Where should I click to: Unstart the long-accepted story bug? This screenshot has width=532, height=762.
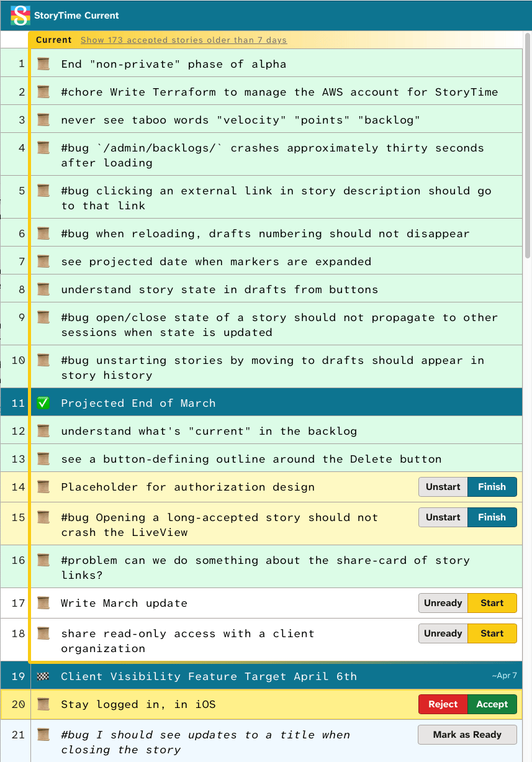coord(443,517)
